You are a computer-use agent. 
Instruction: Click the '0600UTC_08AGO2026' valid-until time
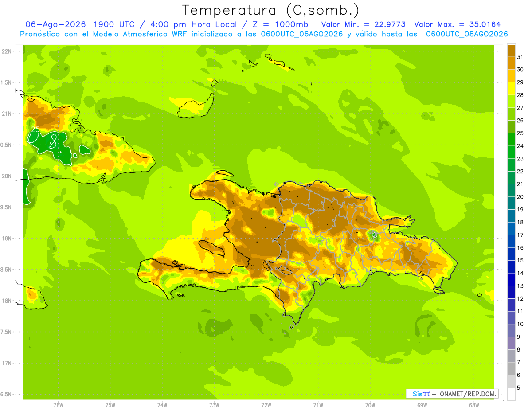[467, 34]
